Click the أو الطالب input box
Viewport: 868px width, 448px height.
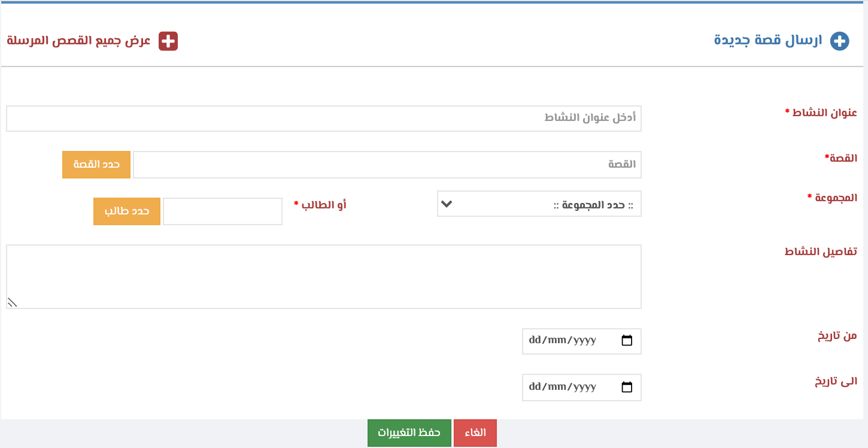pyautogui.click(x=222, y=211)
